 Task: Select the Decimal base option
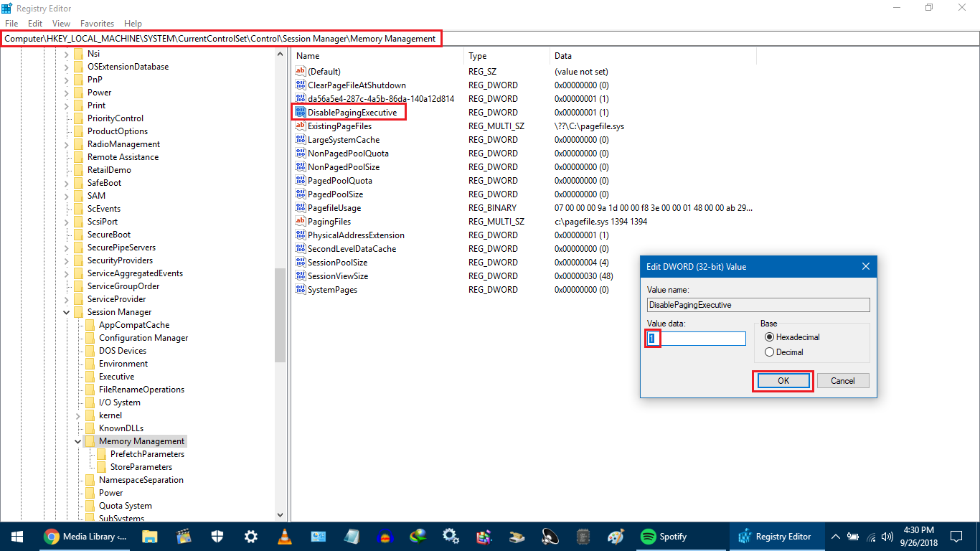pyautogui.click(x=770, y=352)
